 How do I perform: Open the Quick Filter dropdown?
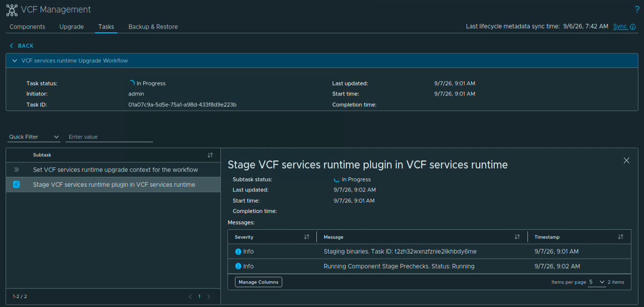34,137
